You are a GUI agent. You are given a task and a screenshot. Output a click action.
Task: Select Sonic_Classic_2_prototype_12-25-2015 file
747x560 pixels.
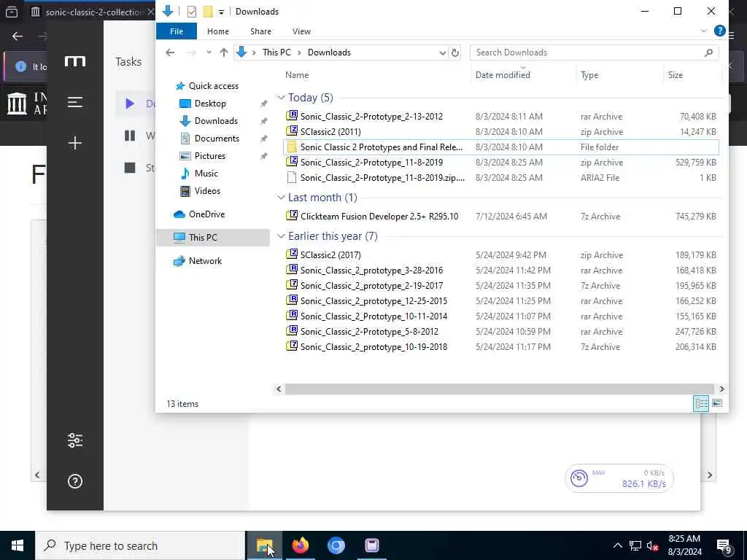pos(500,301)
